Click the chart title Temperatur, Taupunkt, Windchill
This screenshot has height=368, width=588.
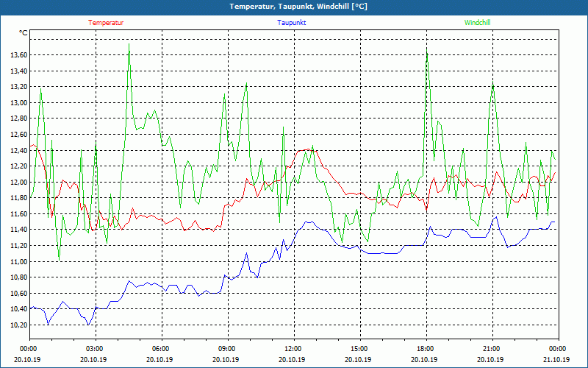[x=298, y=7]
